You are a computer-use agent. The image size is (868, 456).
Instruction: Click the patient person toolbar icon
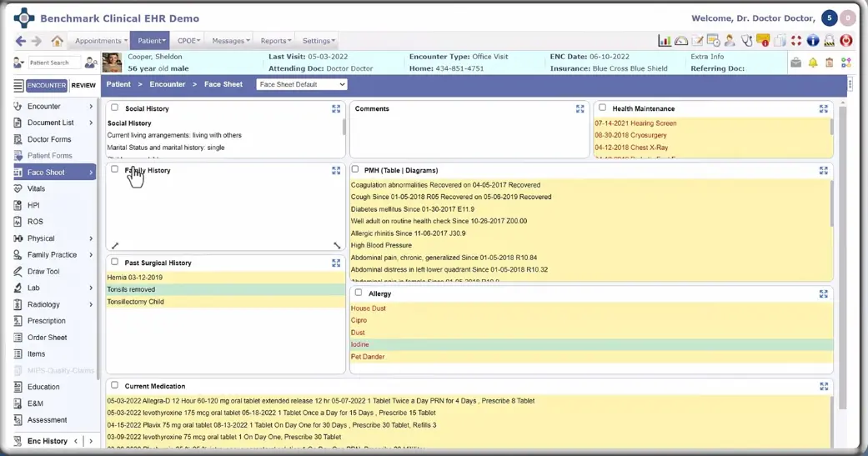click(730, 40)
